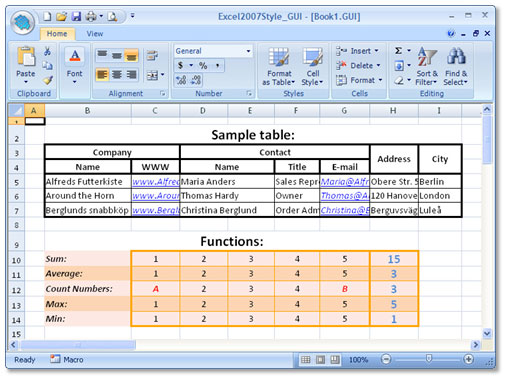Open the Maria@Alfr email hyperlink
The image size is (507, 380).
pyautogui.click(x=345, y=182)
